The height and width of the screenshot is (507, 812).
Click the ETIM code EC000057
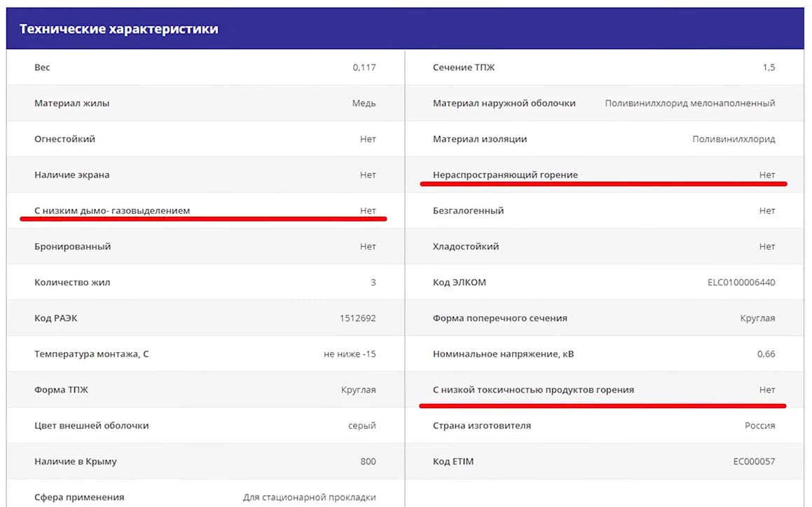click(754, 461)
